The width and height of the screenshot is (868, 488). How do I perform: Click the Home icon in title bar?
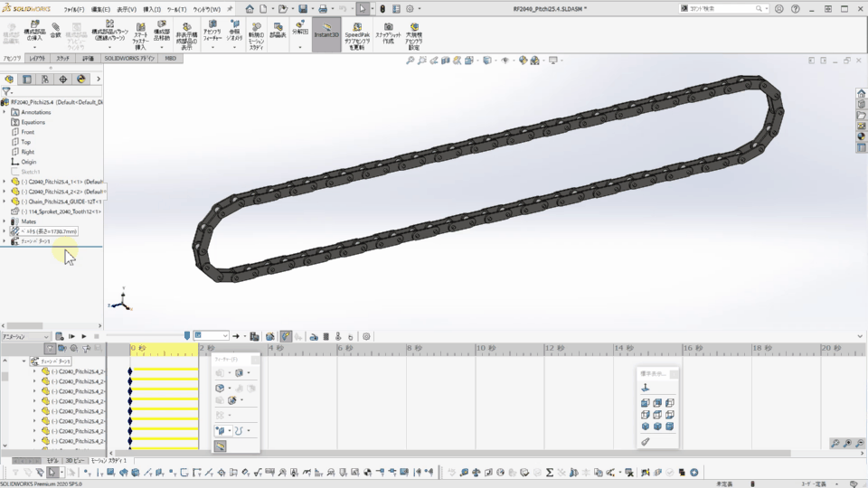click(x=250, y=9)
